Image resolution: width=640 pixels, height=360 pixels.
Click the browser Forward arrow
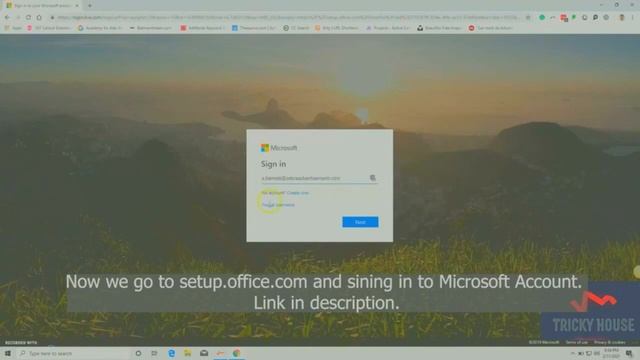[x=18, y=18]
